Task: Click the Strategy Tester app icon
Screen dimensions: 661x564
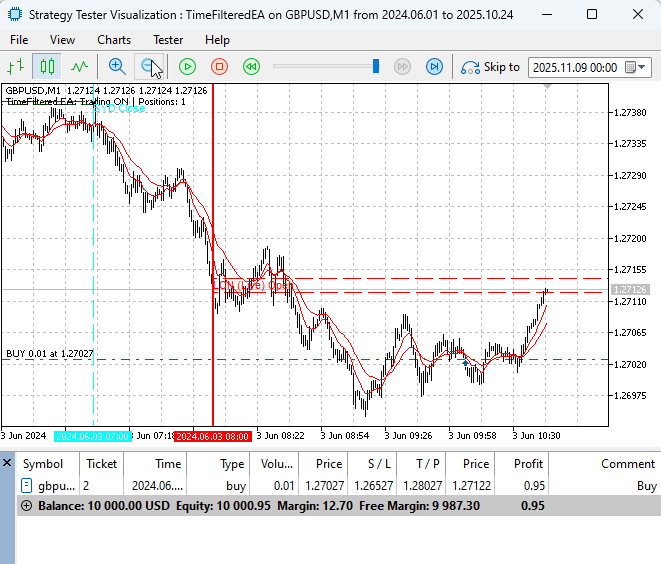Action: (15, 14)
